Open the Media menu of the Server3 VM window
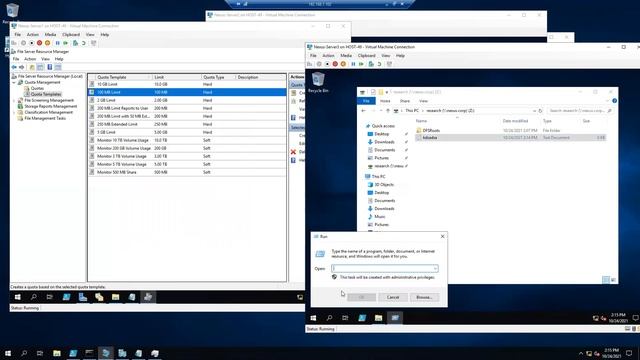This screenshot has height=360, width=640. pyautogui.click(x=346, y=56)
